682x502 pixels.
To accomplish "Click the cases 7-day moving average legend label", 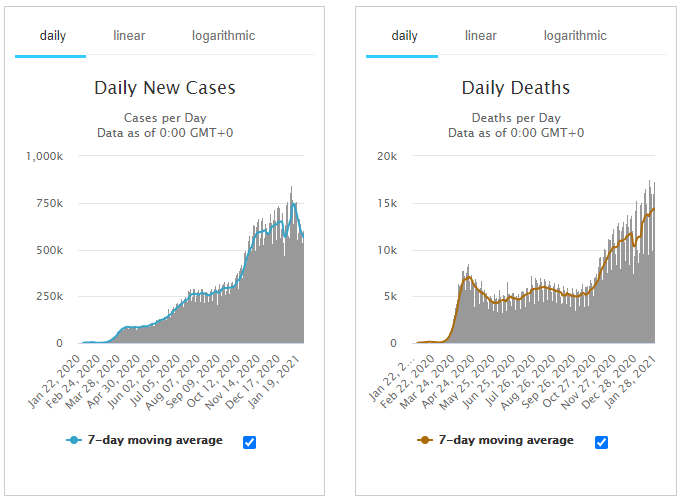I will coord(155,441).
